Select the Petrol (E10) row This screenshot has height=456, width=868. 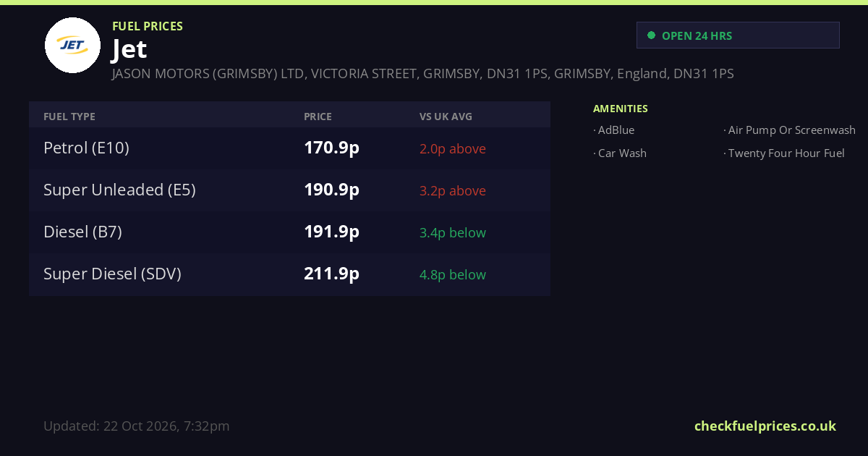[x=289, y=148]
